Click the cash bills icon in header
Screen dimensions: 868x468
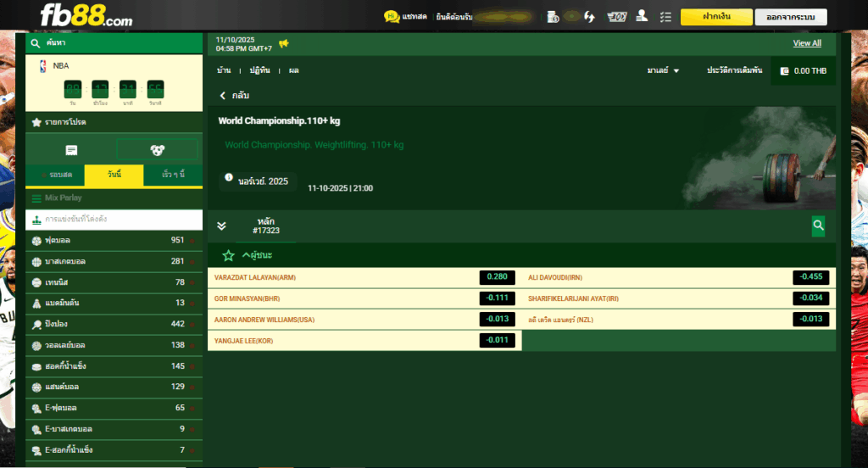616,17
